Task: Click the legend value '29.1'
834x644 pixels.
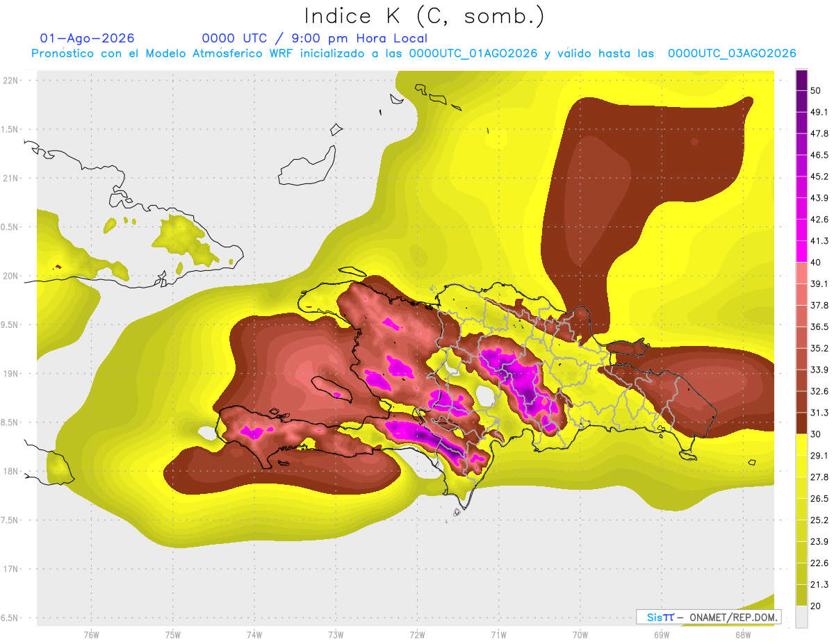Action: pyautogui.click(x=819, y=456)
